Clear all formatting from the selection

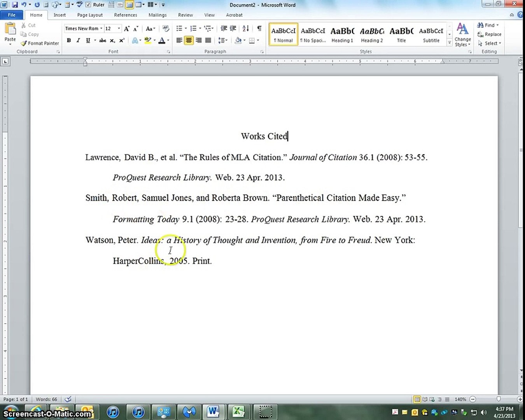click(x=166, y=28)
